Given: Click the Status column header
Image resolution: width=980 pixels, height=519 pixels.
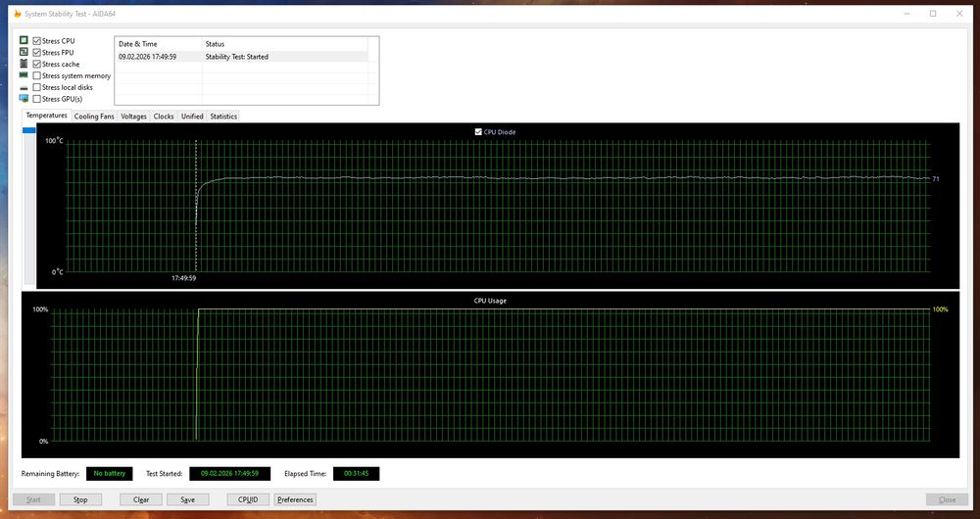Looking at the screenshot, I should pyautogui.click(x=285, y=44).
